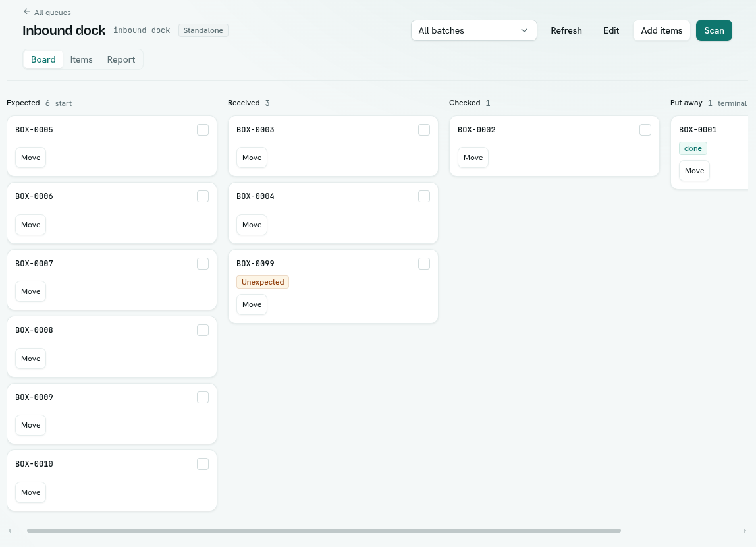
Task: Move the BOX-0007 card
Action: point(31,291)
